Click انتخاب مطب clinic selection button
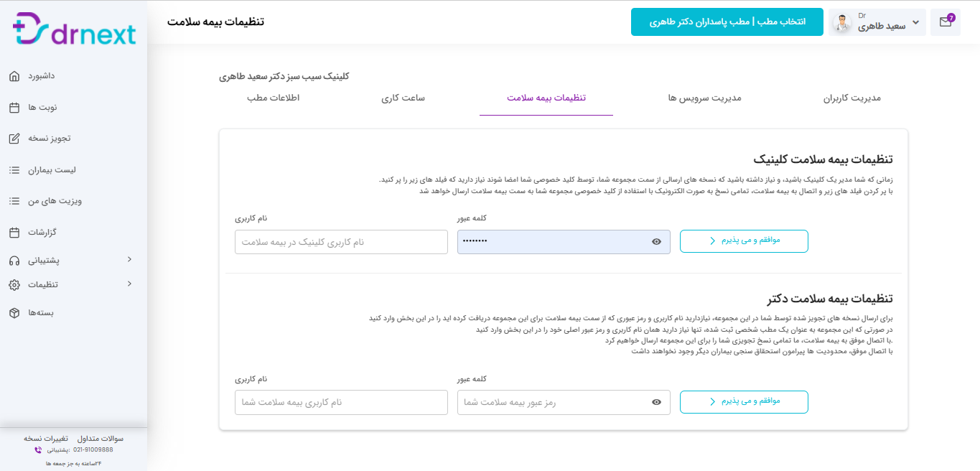The width and height of the screenshot is (980, 471). click(x=727, y=22)
